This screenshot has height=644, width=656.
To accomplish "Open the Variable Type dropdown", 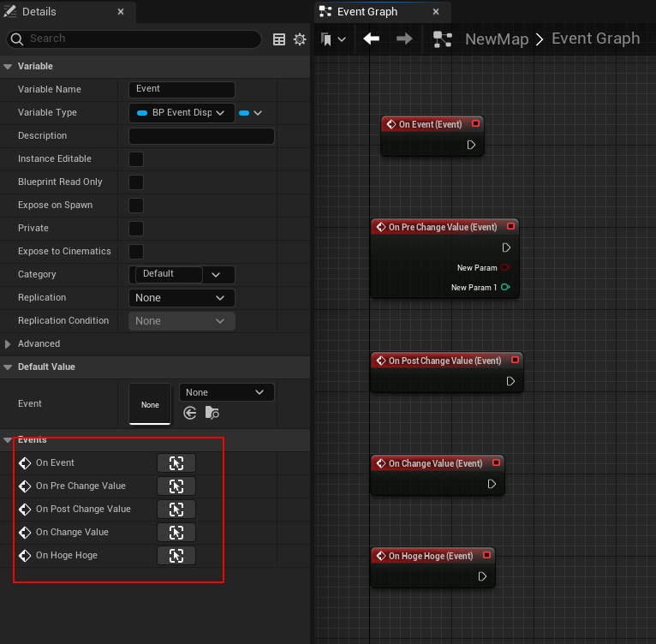I will (182, 113).
